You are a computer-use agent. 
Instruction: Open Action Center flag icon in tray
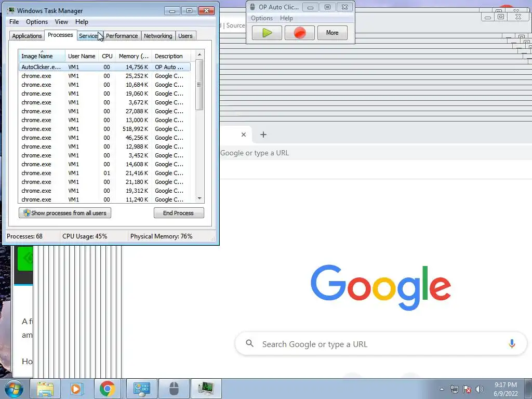click(x=467, y=389)
